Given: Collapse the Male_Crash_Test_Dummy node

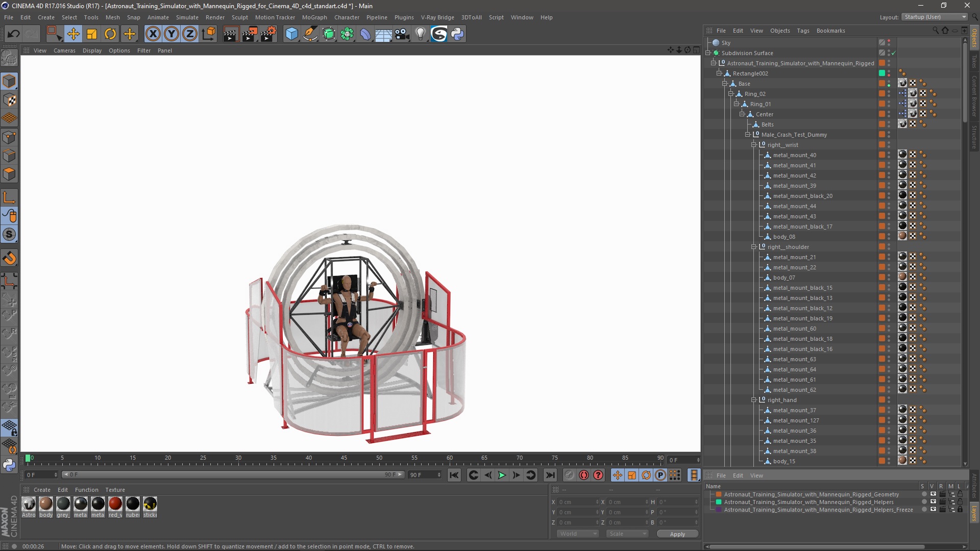Looking at the screenshot, I should coord(748,135).
